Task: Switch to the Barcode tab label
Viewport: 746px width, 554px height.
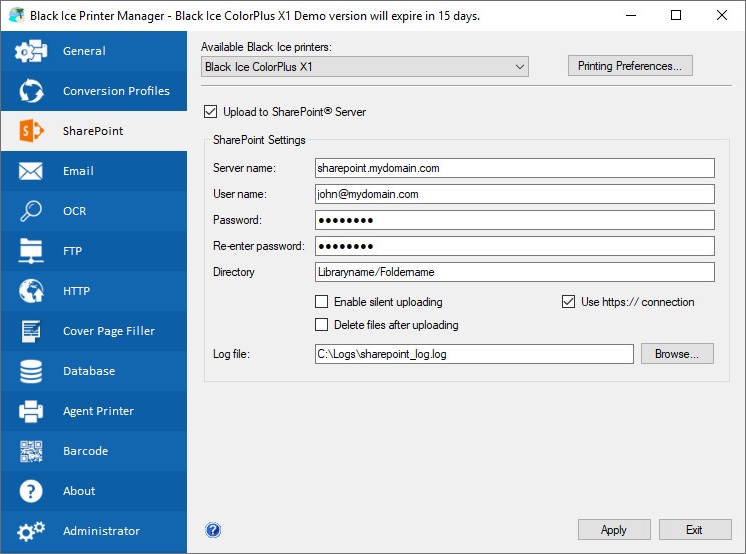Action: (x=86, y=451)
